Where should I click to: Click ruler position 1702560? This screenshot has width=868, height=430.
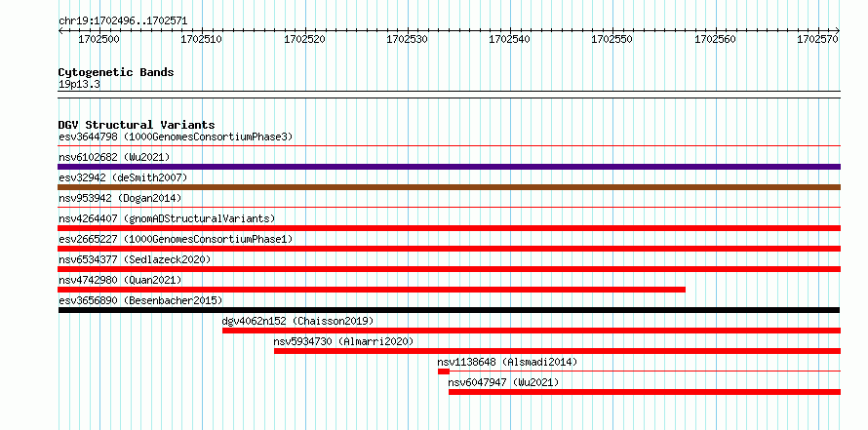(716, 39)
